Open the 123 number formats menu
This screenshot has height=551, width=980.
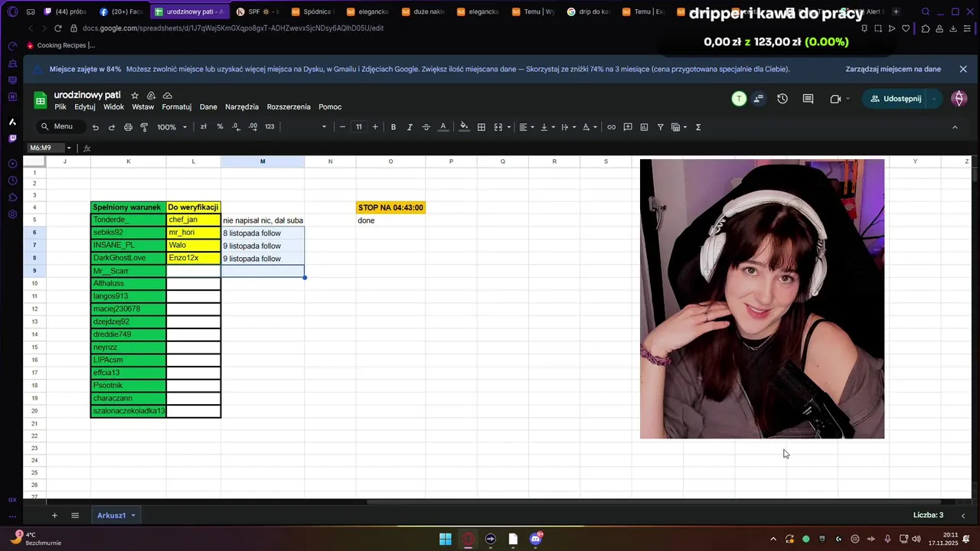269,127
